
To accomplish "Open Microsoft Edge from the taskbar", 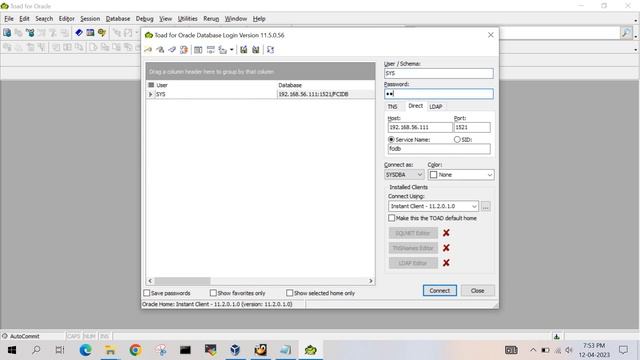I will (x=85, y=350).
